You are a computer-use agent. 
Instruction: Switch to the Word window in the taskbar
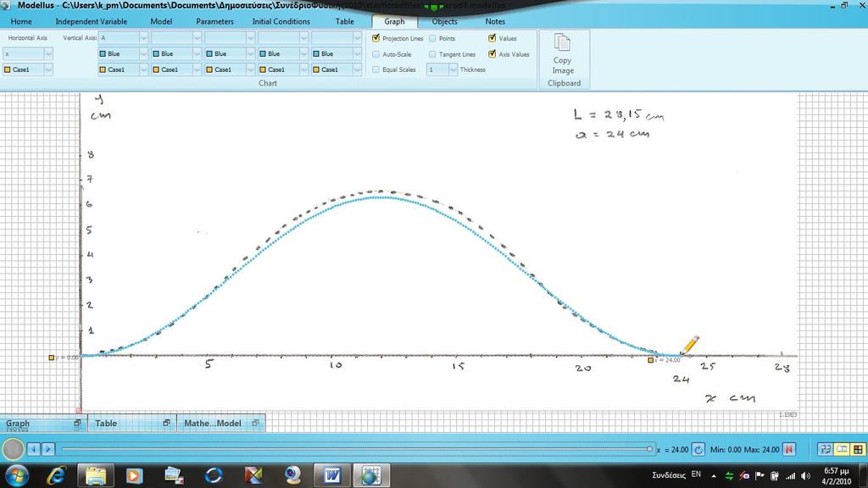(332, 475)
